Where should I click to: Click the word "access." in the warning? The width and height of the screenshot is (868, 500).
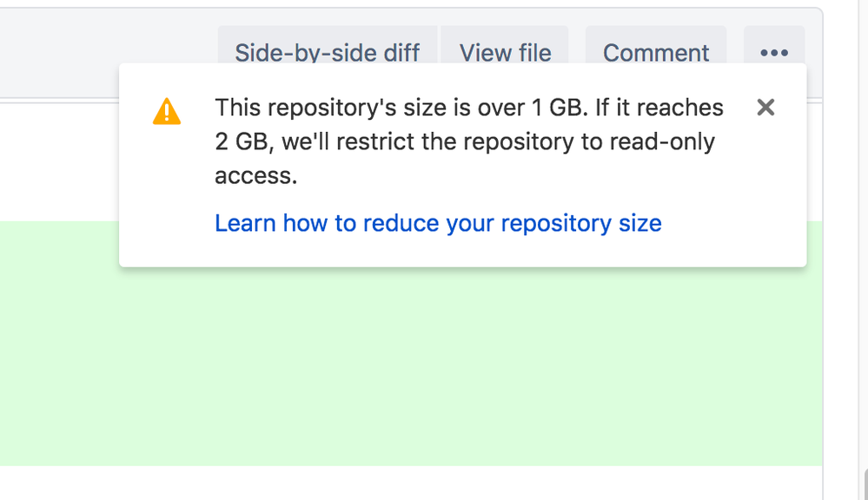(256, 175)
